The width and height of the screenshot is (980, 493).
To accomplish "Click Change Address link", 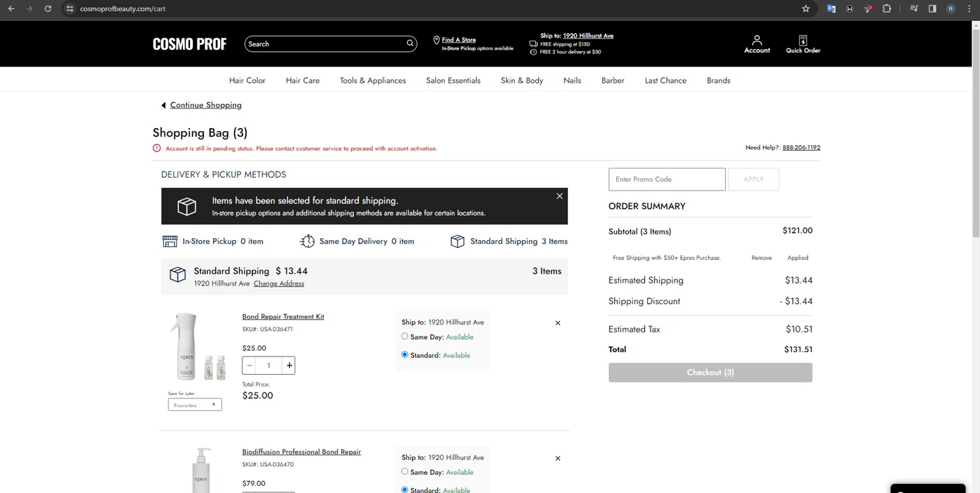I will [x=279, y=283].
